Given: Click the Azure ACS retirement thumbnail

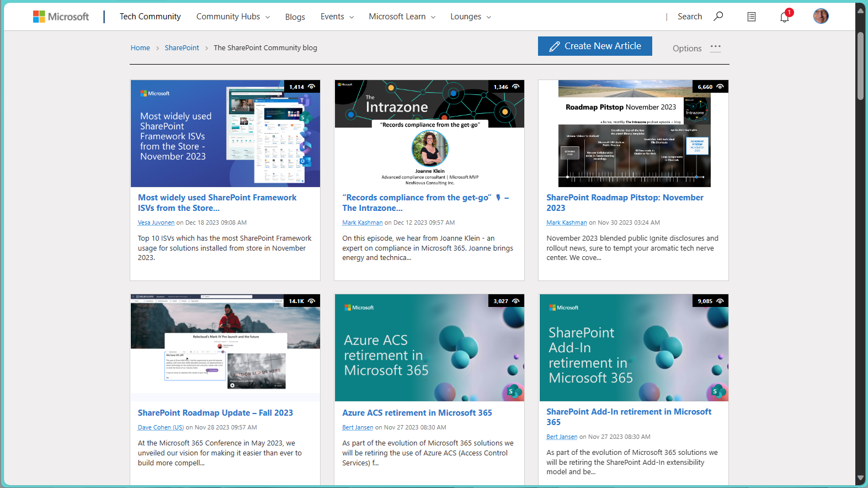Looking at the screenshot, I should (429, 348).
